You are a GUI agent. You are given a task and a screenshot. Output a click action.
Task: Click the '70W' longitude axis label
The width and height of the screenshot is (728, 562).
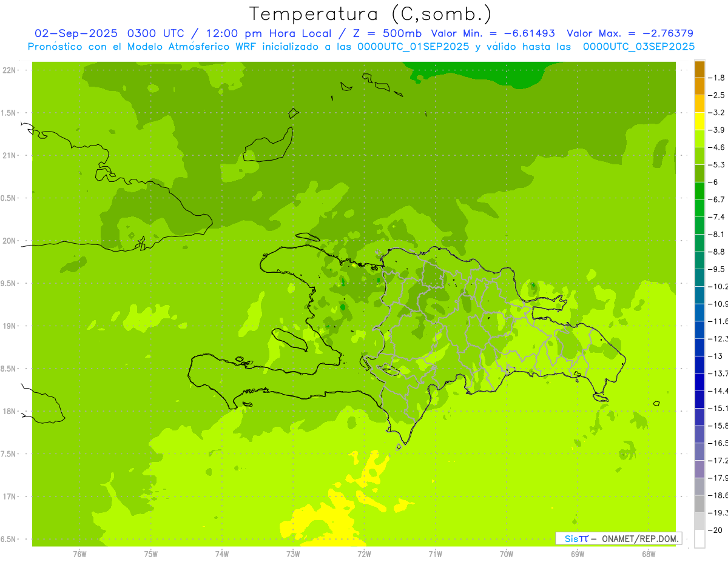(x=506, y=554)
